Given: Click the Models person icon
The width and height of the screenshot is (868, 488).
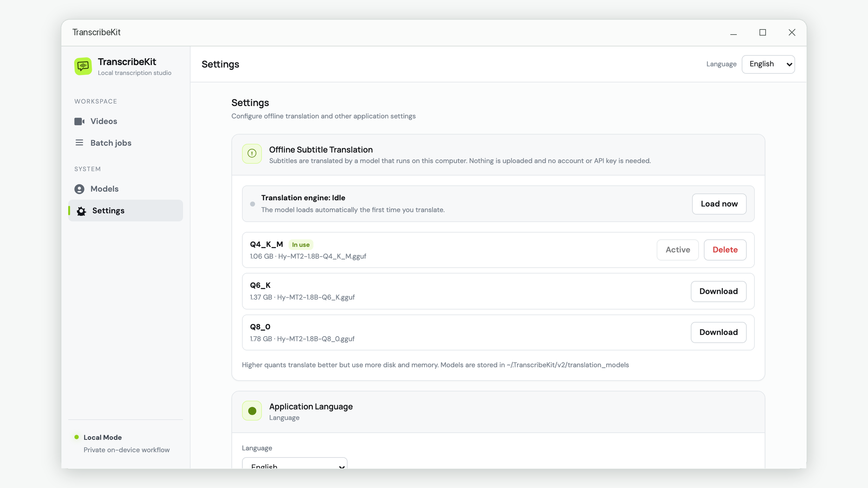Looking at the screenshot, I should click(x=79, y=189).
